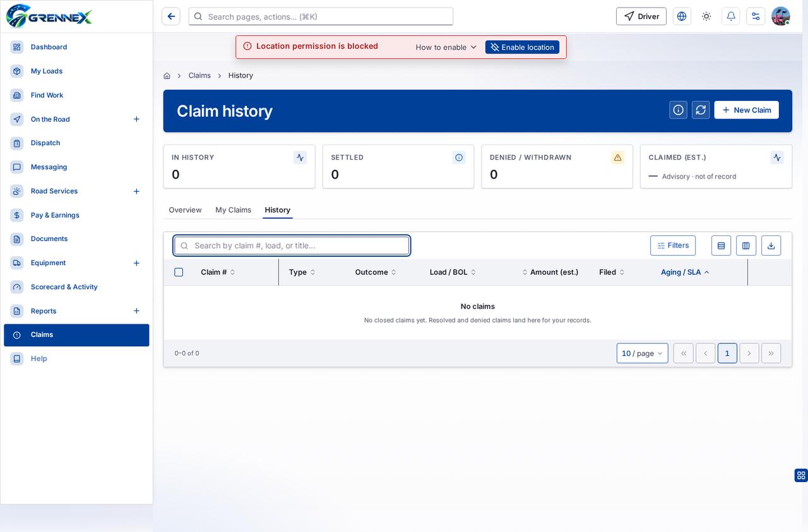The width and height of the screenshot is (808, 532).
Task: Open the 10 / page dropdown
Action: pos(642,353)
